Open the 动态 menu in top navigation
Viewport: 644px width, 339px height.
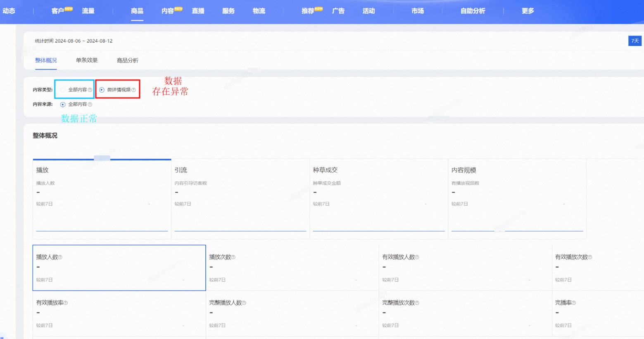click(x=9, y=11)
